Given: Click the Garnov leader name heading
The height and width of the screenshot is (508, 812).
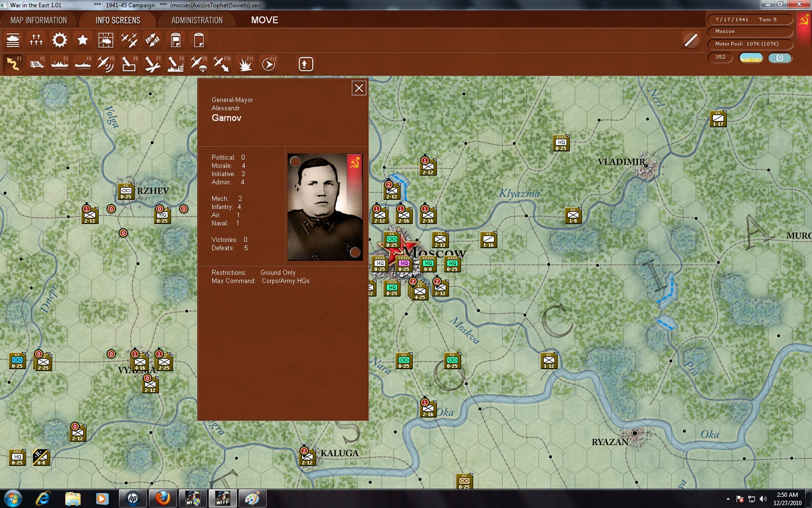Looking at the screenshot, I should tap(226, 118).
